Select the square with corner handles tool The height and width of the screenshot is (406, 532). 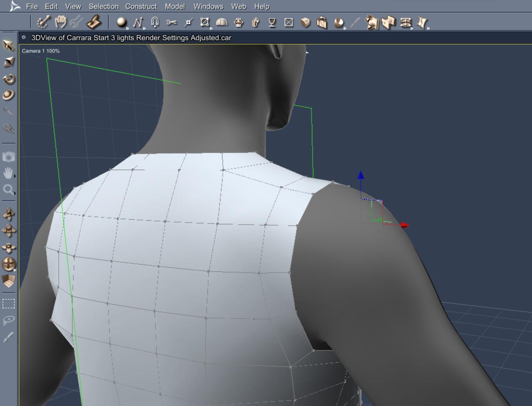[205, 22]
